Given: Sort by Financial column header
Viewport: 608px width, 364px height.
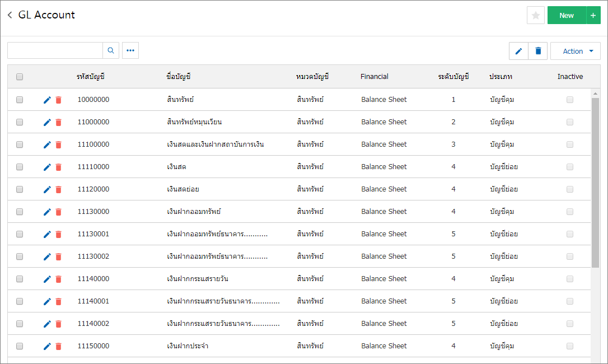Looking at the screenshot, I should pyautogui.click(x=374, y=77).
